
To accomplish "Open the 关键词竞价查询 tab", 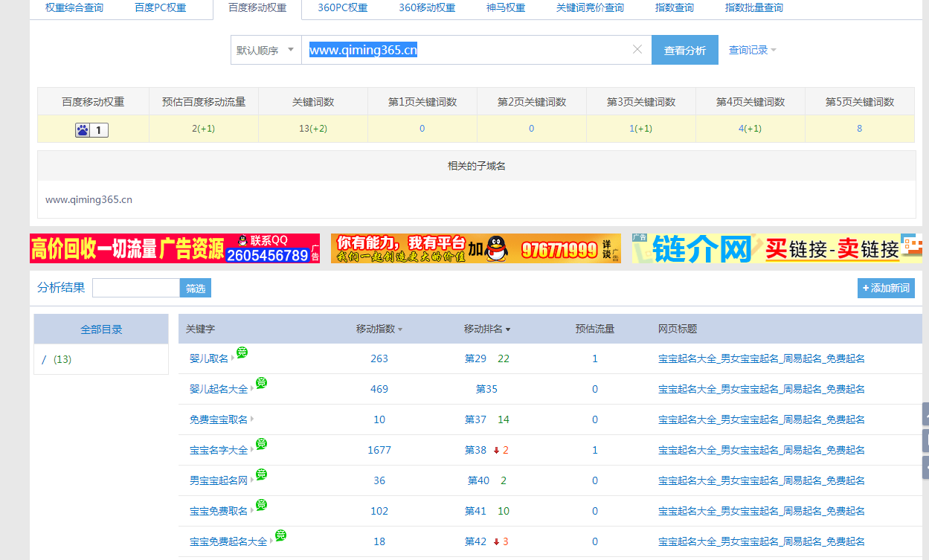I will [590, 8].
